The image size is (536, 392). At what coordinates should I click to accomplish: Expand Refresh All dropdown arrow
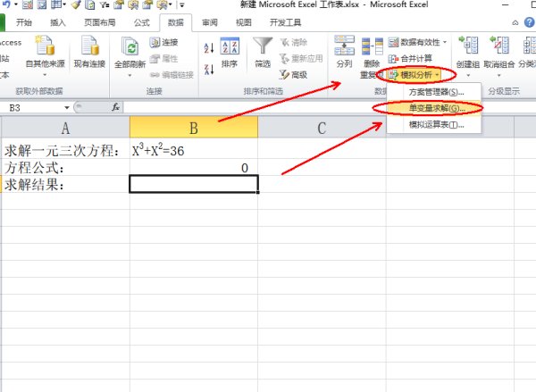click(x=130, y=75)
